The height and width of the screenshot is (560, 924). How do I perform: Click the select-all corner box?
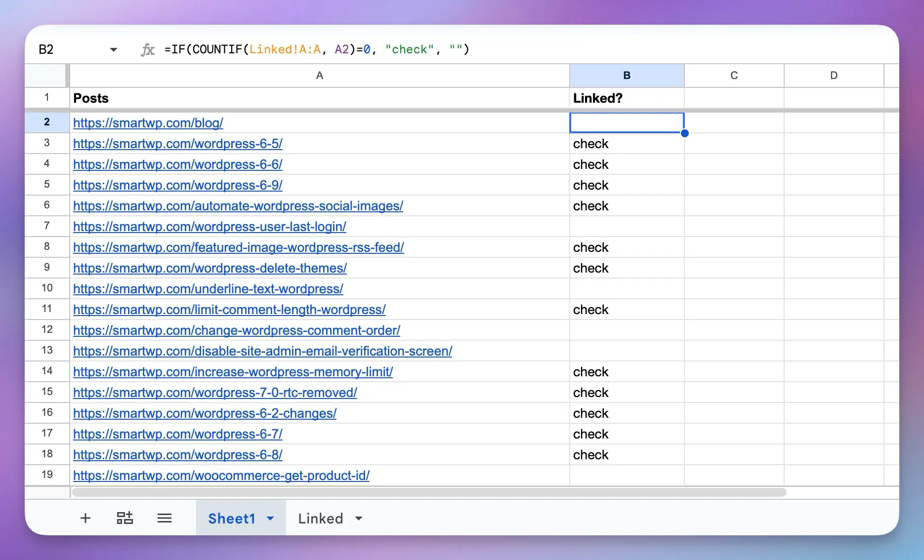pos(46,76)
